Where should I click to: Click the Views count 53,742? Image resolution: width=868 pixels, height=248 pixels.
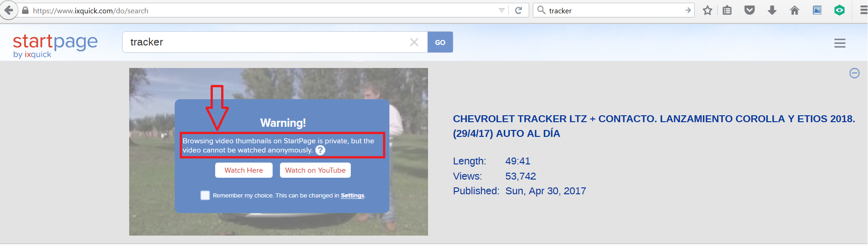(x=520, y=176)
